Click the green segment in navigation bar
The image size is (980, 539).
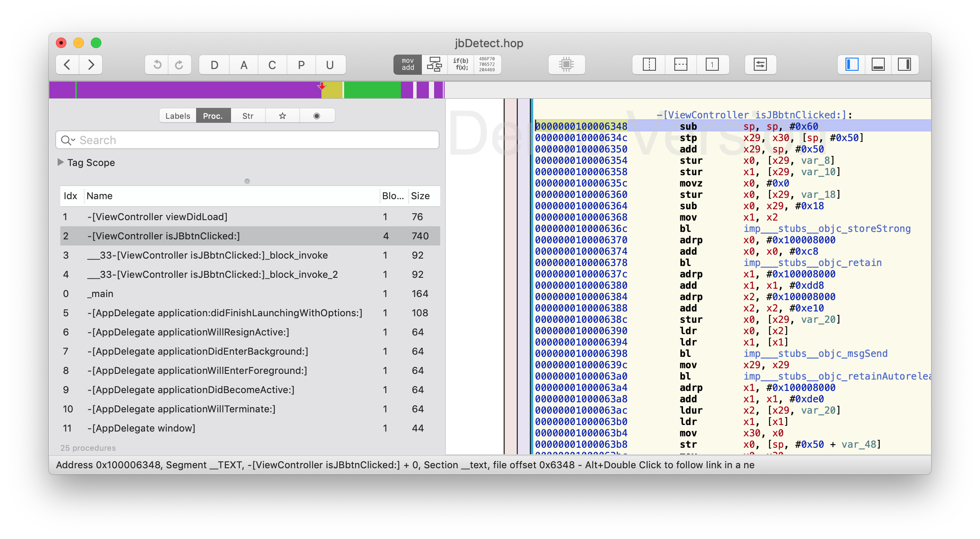point(373,90)
